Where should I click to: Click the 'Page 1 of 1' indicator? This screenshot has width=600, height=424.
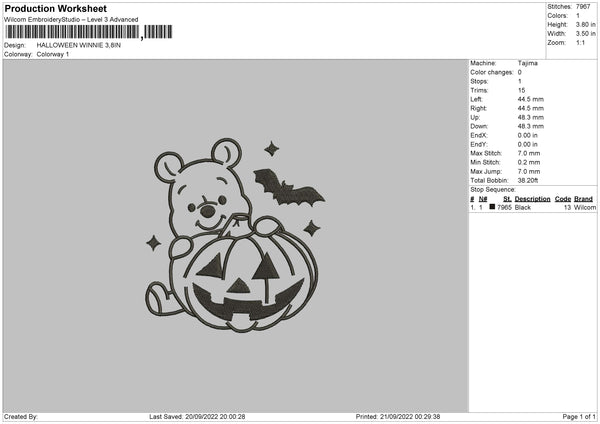pyautogui.click(x=579, y=417)
